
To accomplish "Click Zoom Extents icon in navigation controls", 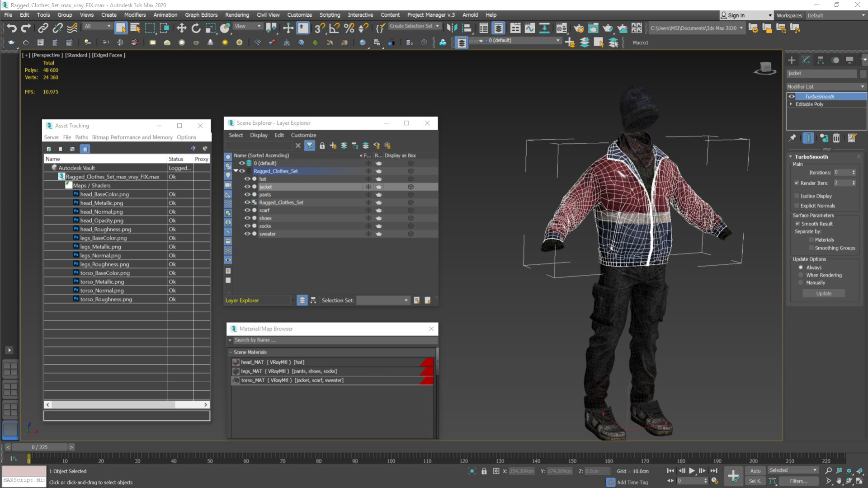I will pos(849,471).
